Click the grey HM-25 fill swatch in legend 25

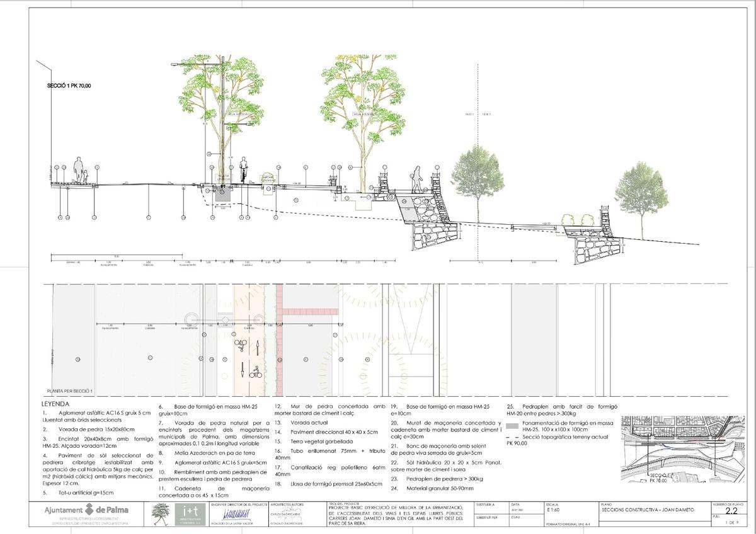(513, 426)
